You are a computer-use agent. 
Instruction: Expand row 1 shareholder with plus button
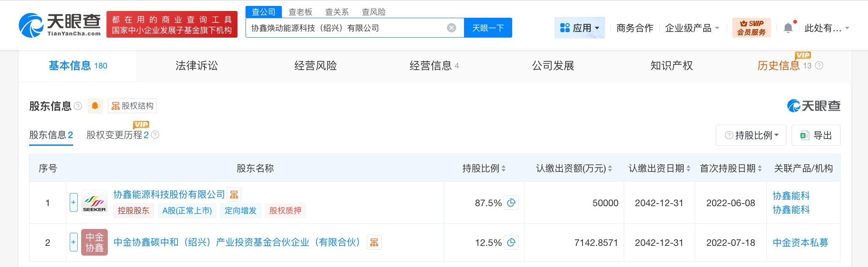point(74,202)
